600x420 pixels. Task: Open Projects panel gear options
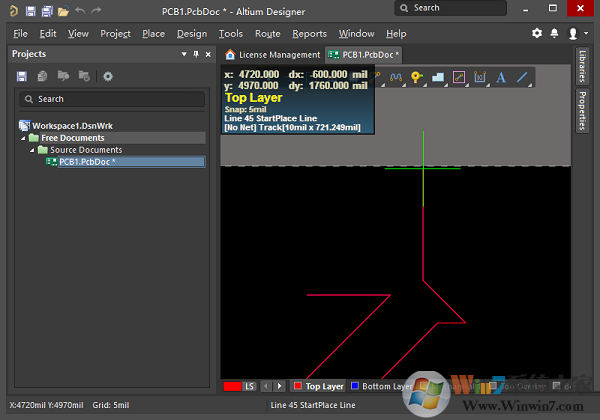pos(108,77)
